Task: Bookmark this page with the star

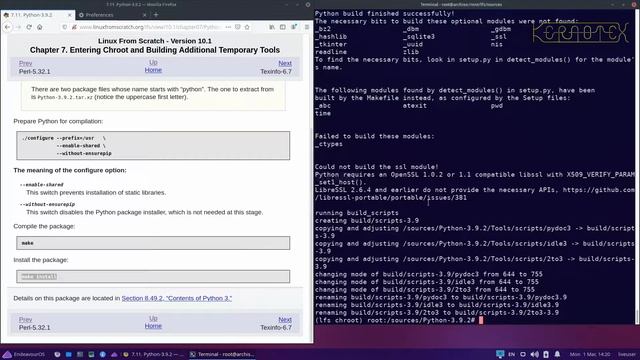Action: point(247,27)
